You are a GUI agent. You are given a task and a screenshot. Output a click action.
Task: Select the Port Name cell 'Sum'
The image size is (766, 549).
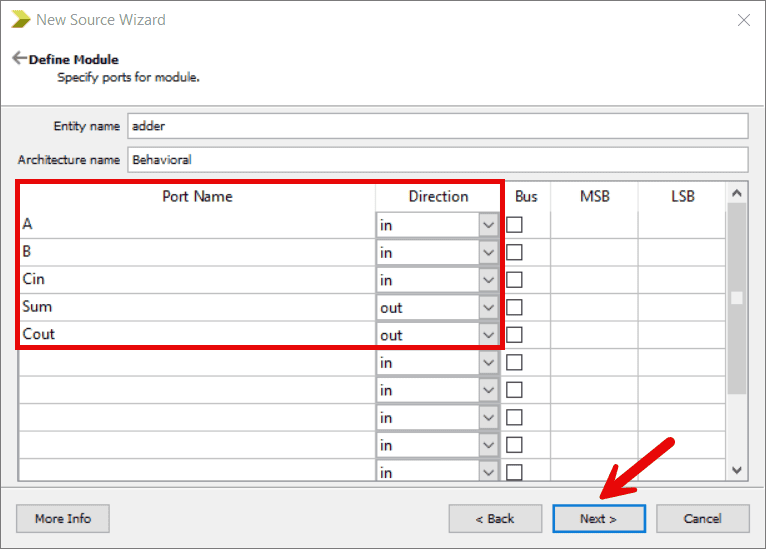coord(197,307)
